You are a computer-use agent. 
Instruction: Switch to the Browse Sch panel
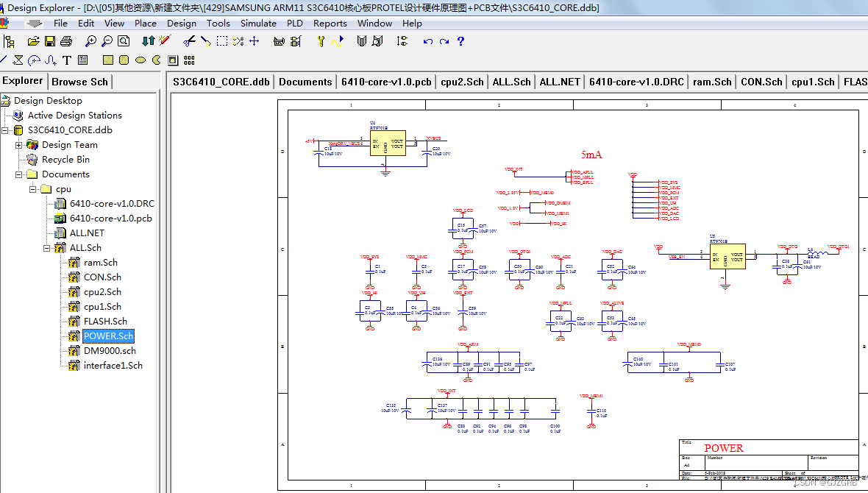79,81
